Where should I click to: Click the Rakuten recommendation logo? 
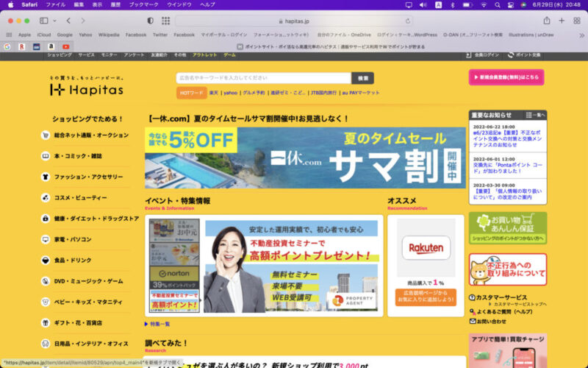point(426,248)
